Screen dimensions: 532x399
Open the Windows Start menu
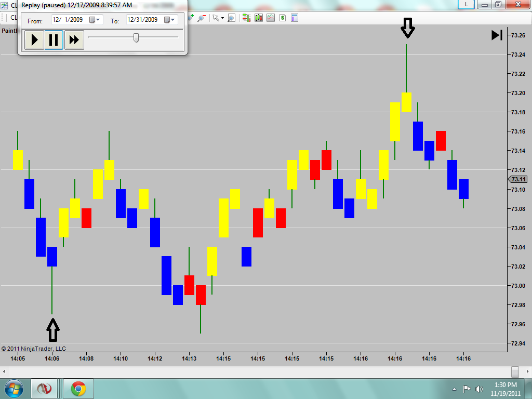(14, 389)
